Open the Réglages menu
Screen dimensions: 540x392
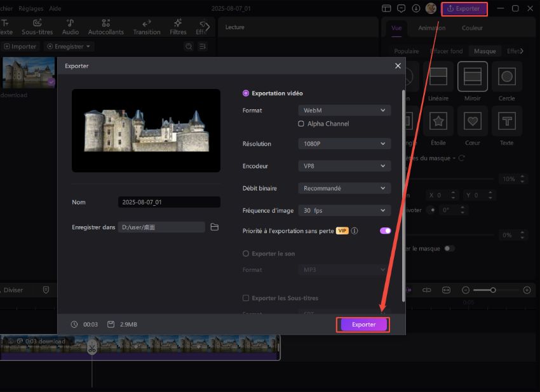pyautogui.click(x=31, y=9)
